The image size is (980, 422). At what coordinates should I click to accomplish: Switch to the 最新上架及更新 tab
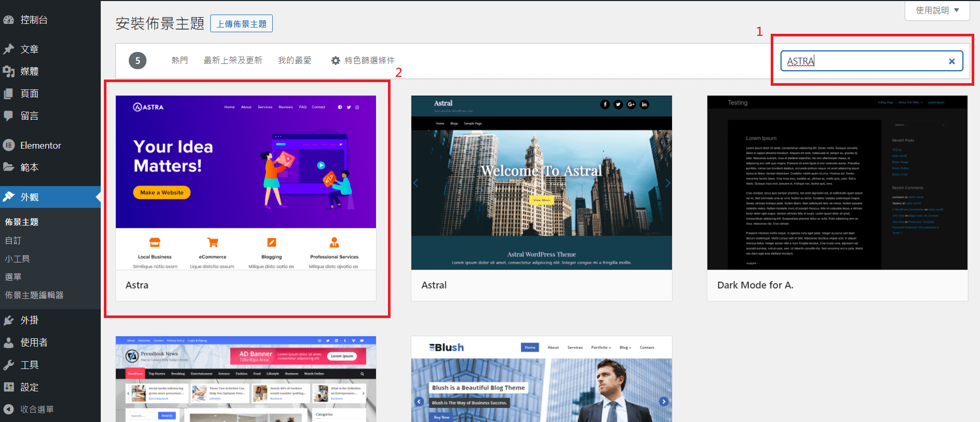pyautogui.click(x=233, y=60)
